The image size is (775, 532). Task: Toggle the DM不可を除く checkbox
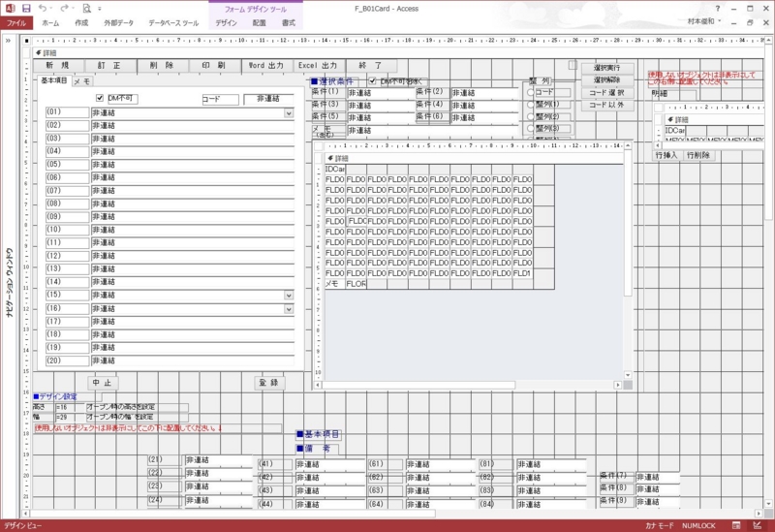[x=372, y=80]
